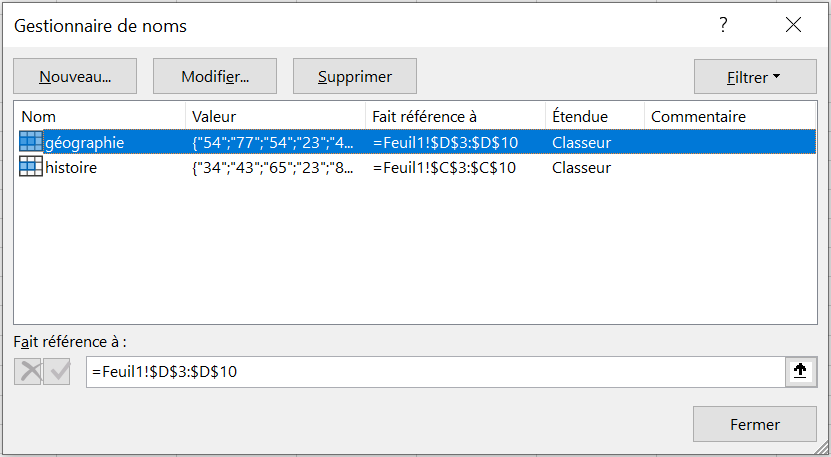Sort by the Nom column header
This screenshot has width=831, height=457.
click(100, 116)
